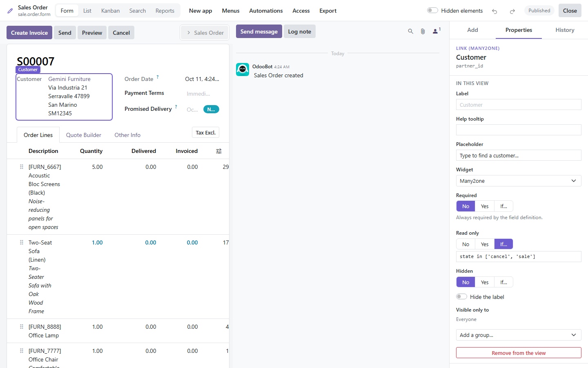Grab the FURN_6667 row drag handle

coord(22,167)
